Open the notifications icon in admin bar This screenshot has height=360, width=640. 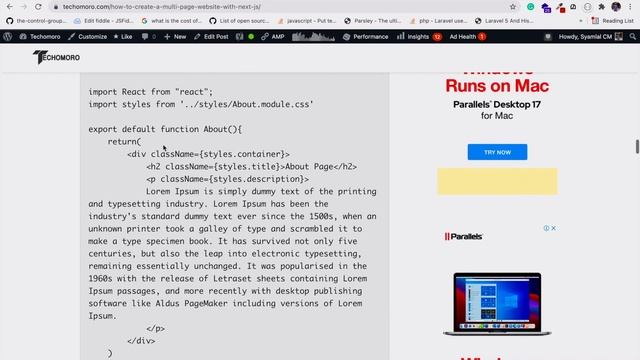tap(548, 37)
